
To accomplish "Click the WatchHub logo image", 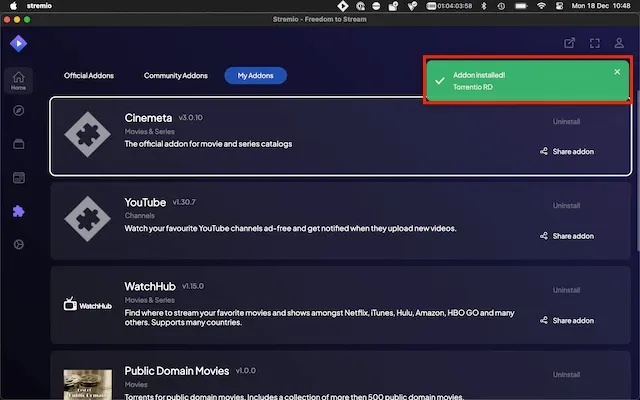I will click(x=87, y=304).
